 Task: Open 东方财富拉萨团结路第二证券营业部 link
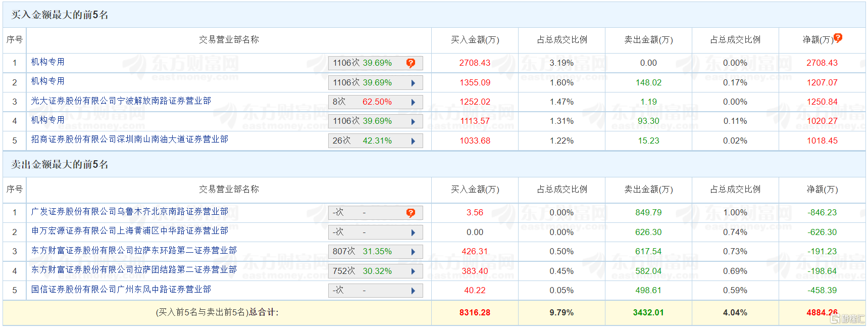click(x=134, y=269)
